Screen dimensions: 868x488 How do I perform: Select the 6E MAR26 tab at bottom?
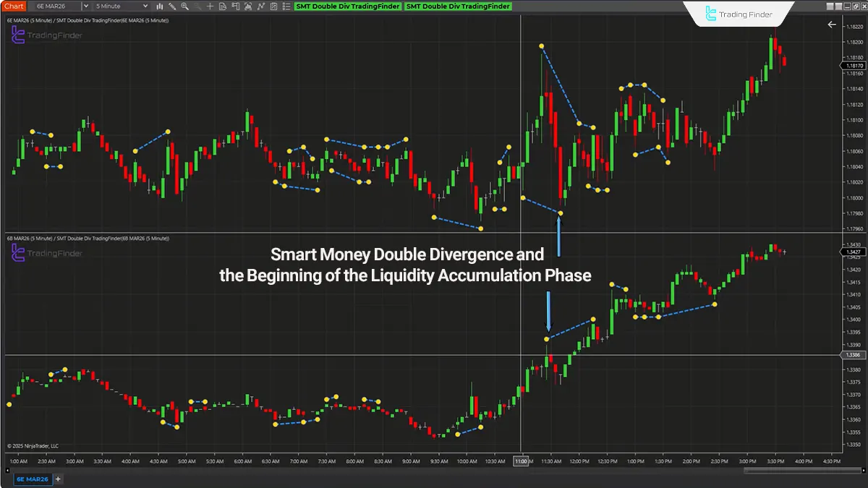click(x=33, y=479)
